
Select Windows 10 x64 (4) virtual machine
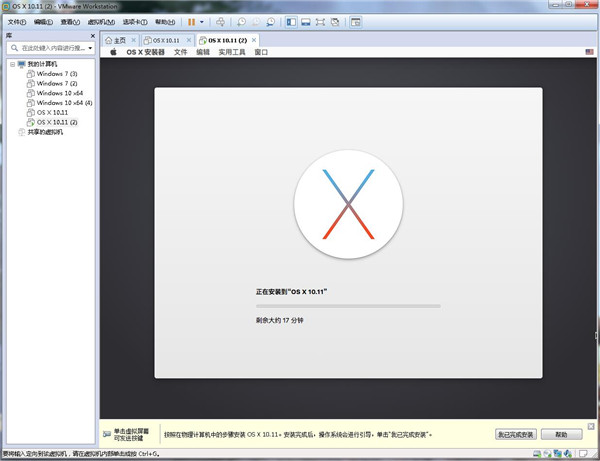64,103
